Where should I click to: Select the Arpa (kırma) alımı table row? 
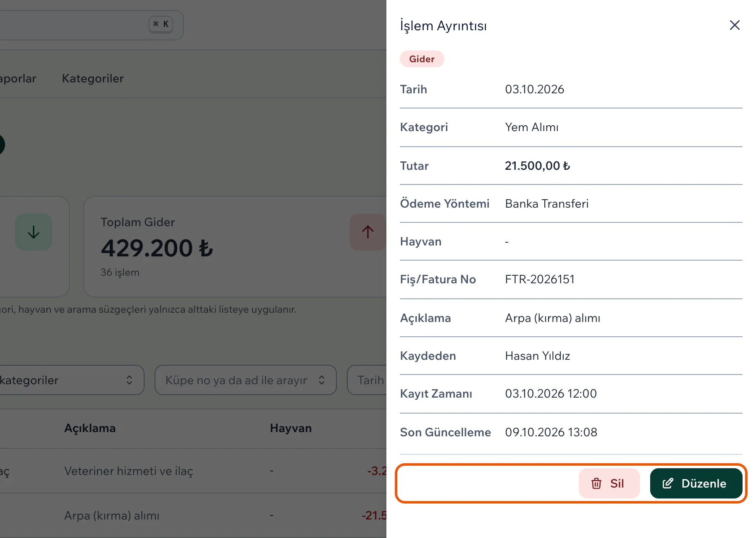point(193,515)
